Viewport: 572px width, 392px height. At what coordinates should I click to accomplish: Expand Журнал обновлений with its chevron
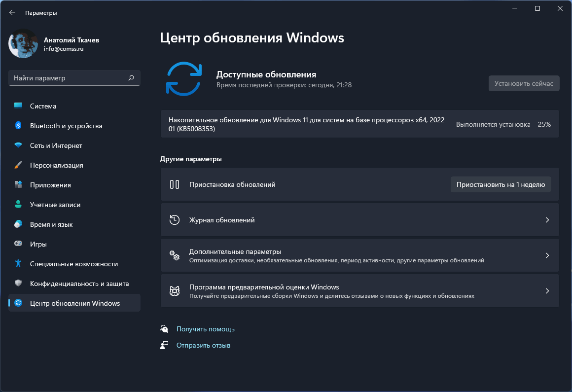[x=547, y=219]
